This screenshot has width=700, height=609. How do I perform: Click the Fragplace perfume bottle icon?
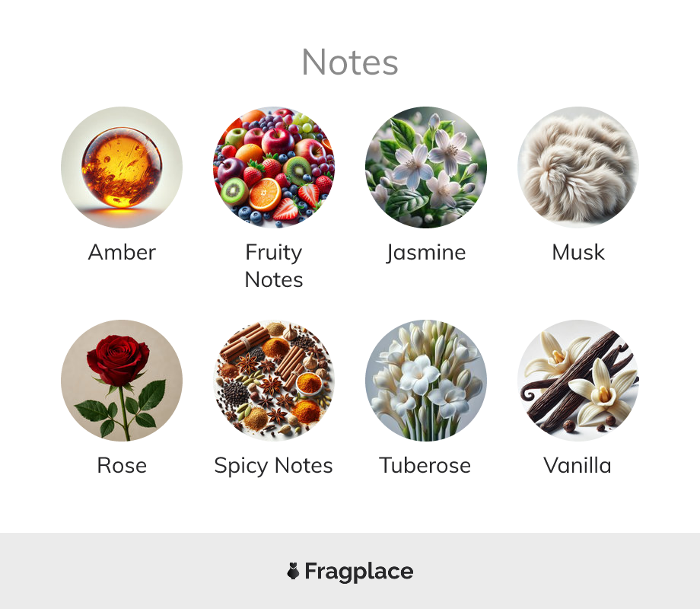293,571
